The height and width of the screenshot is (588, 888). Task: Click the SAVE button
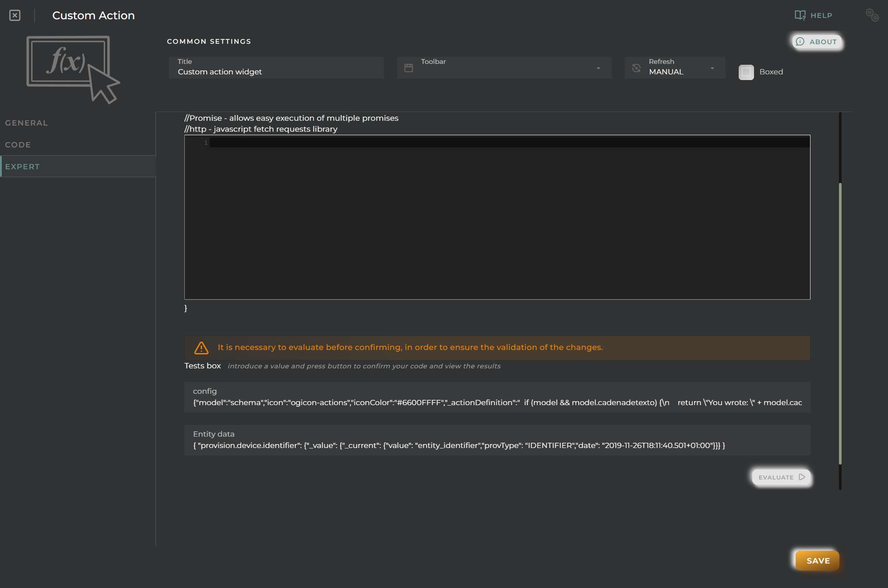coord(819,560)
